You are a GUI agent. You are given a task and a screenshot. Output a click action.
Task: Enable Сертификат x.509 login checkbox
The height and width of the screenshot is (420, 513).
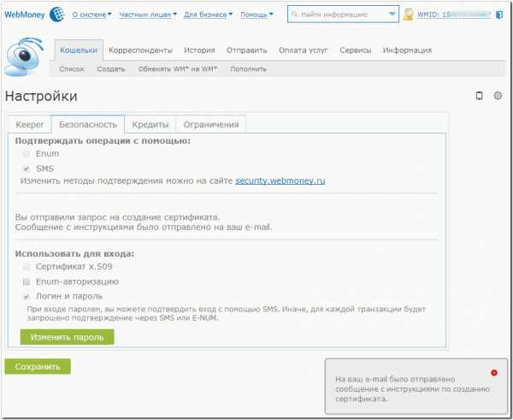[27, 267]
